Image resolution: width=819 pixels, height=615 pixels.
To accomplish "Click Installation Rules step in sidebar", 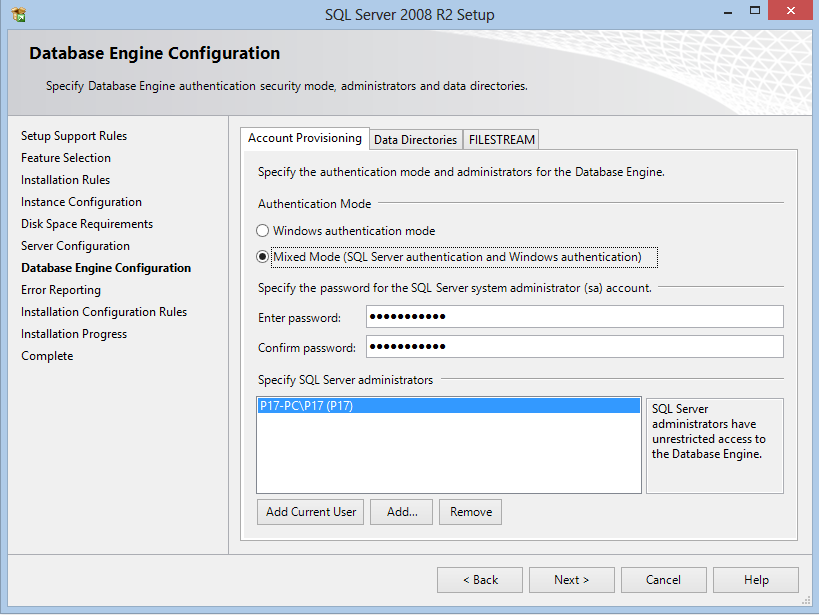I will [65, 180].
